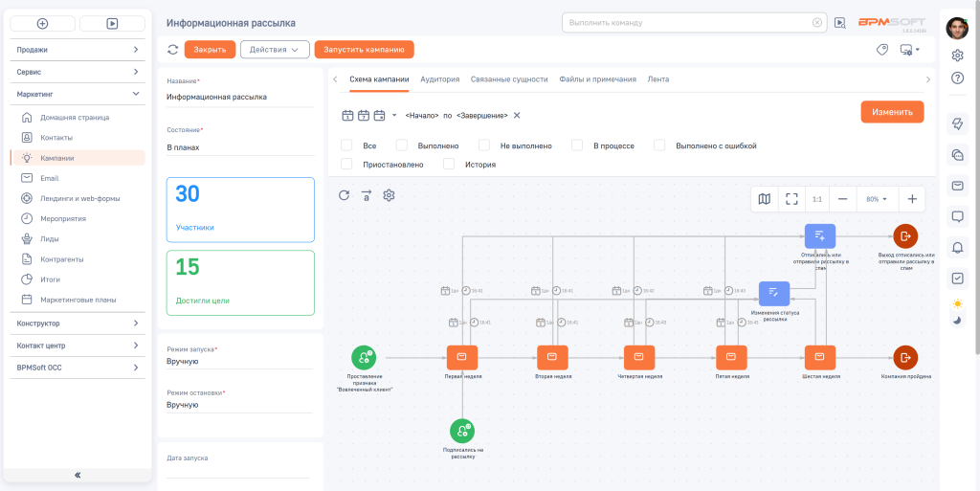
Task: Open the Контакты section
Action: pos(56,138)
